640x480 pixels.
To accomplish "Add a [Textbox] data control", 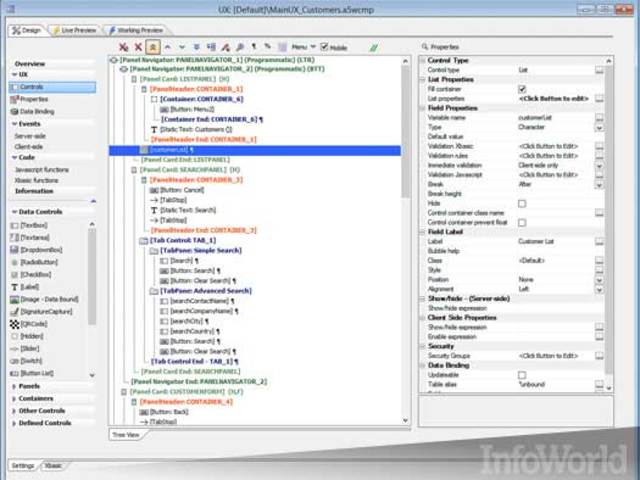I will (29, 225).
